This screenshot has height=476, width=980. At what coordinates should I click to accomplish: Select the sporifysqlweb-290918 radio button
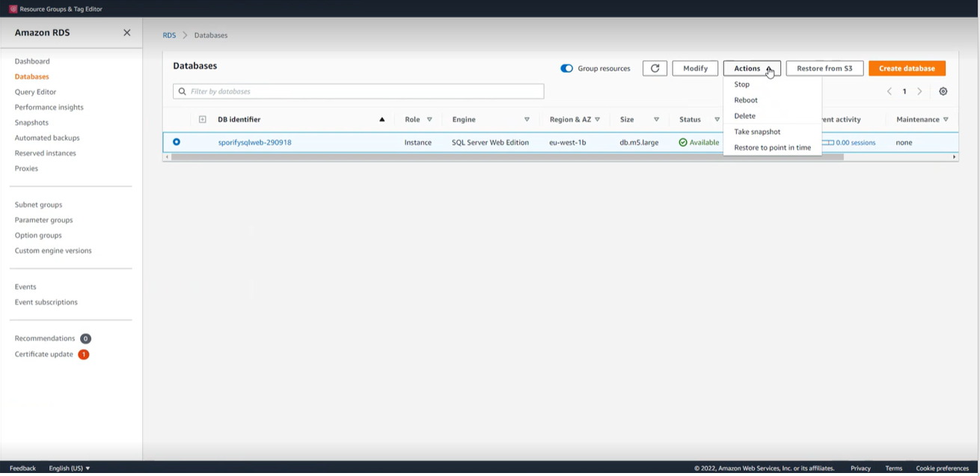tap(177, 142)
